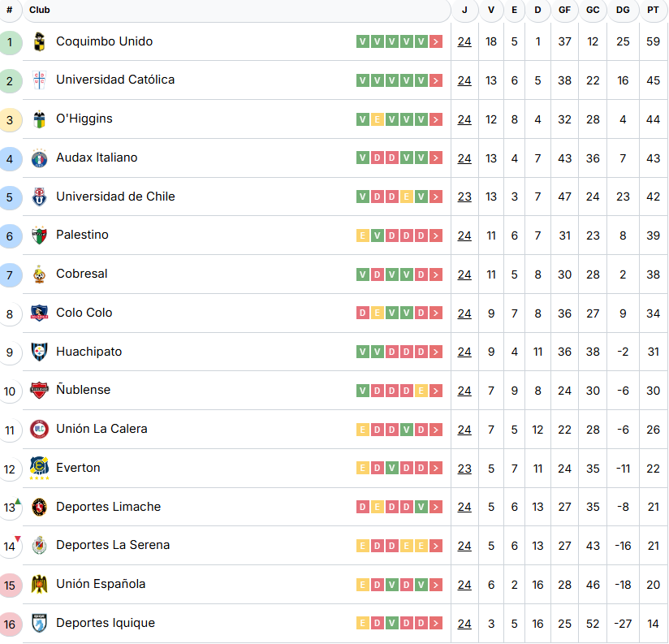The image size is (669, 644).
Task: Expand Coquimbo Unido recent form arrow
Action: tap(437, 41)
